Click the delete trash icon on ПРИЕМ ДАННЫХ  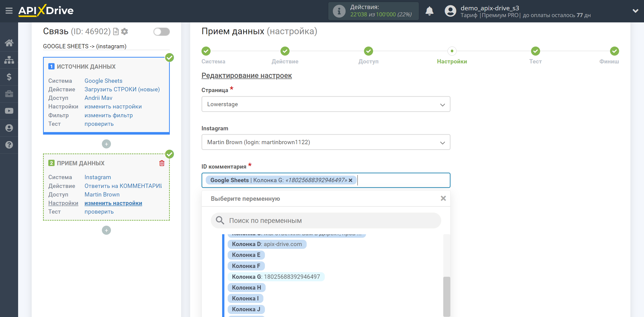(162, 164)
